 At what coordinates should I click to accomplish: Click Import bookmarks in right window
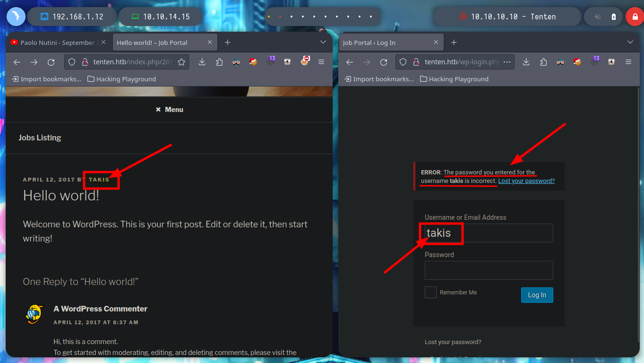pyautogui.click(x=379, y=79)
